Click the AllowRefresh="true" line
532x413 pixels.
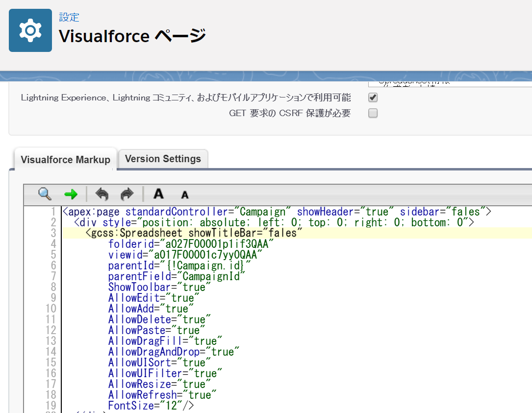pyautogui.click(x=162, y=395)
